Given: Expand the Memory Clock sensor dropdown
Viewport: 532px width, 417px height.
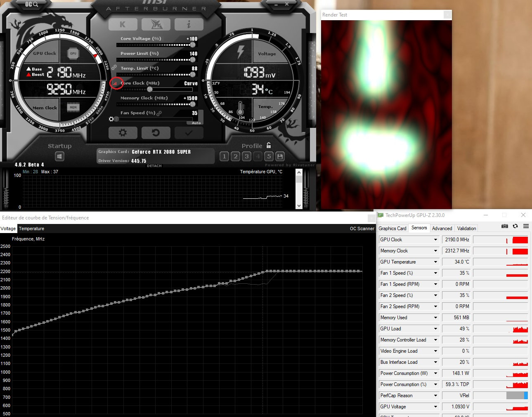Looking at the screenshot, I should (435, 251).
